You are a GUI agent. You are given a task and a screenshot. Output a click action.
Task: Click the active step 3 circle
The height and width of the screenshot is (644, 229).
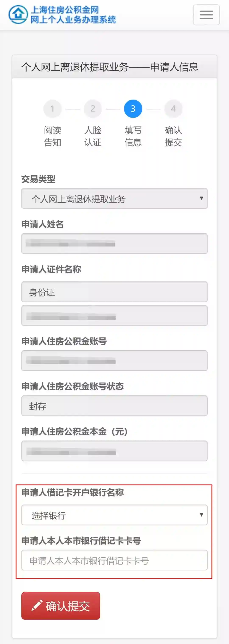pyautogui.click(x=133, y=109)
